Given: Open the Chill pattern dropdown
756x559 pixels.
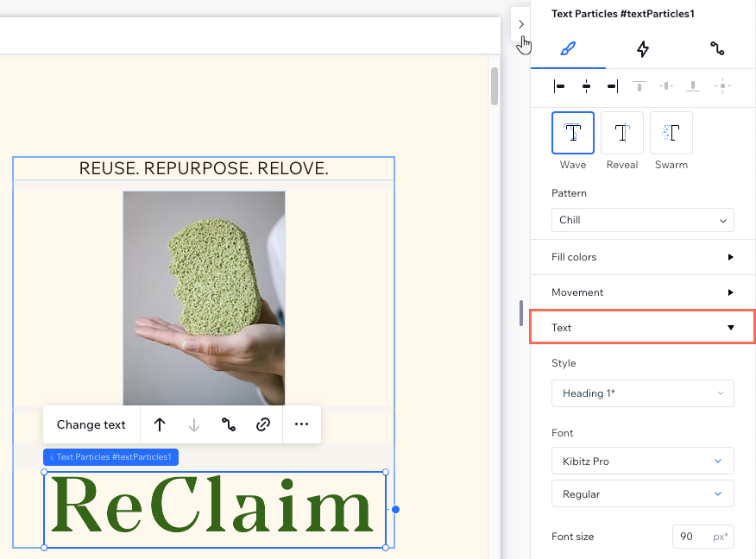Looking at the screenshot, I should pyautogui.click(x=642, y=220).
